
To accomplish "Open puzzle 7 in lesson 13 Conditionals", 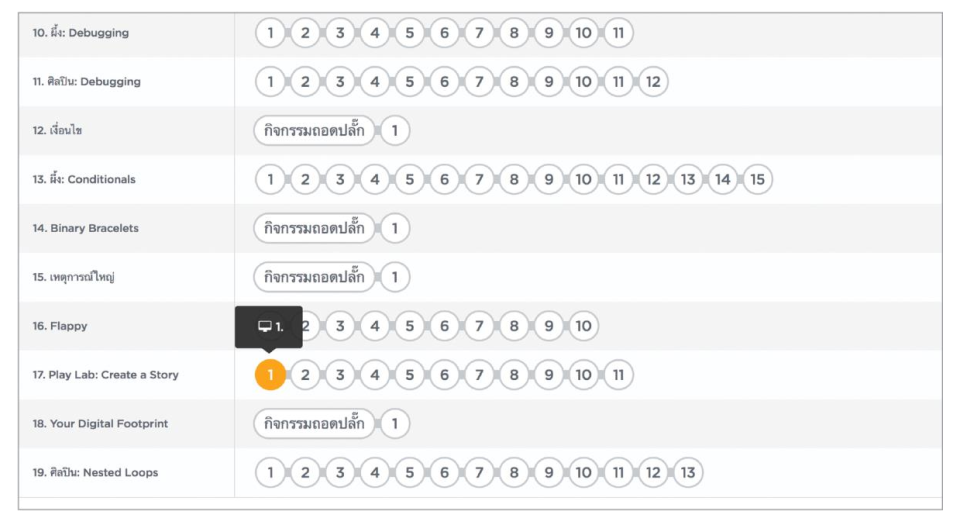I will 479,180.
